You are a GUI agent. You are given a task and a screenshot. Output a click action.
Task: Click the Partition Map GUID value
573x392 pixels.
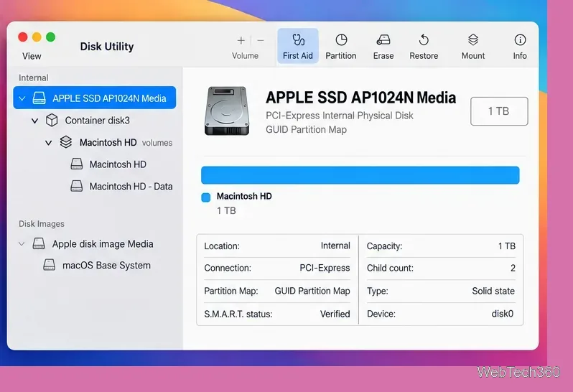312,291
